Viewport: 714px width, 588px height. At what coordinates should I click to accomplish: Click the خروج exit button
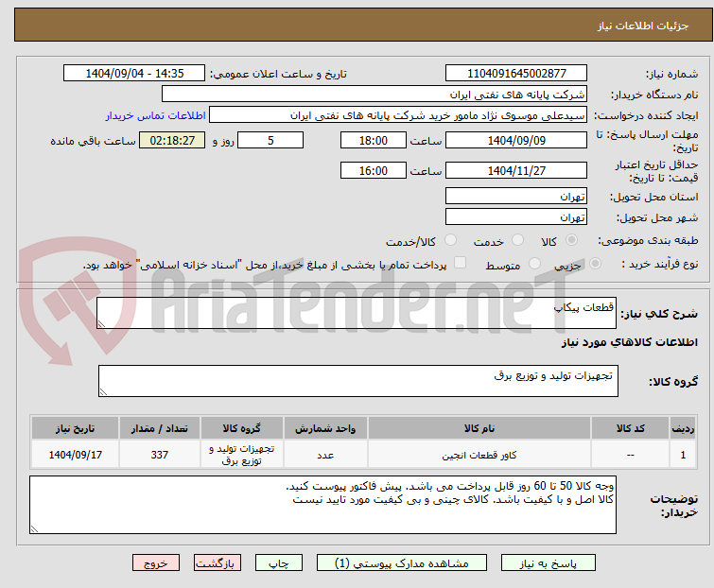coord(156,563)
